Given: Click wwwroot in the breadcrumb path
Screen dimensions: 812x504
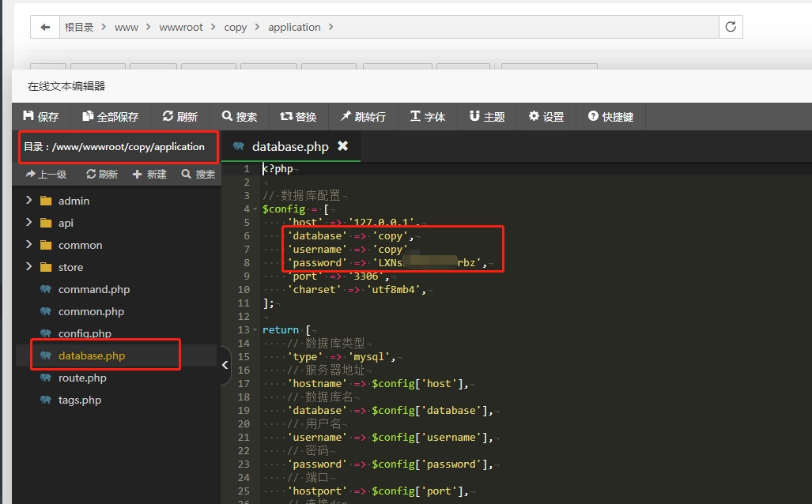Looking at the screenshot, I should 181,27.
